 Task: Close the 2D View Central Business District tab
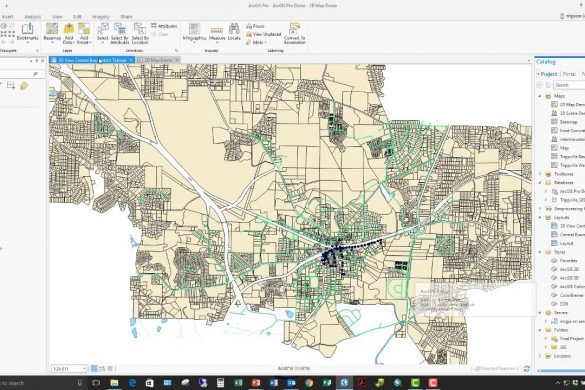point(131,60)
